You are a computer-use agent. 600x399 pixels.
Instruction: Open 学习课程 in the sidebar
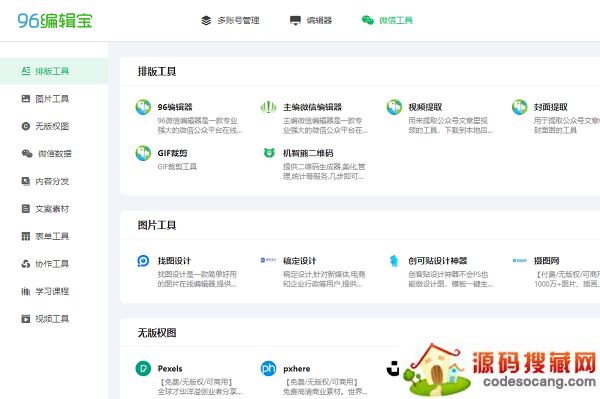click(x=52, y=292)
